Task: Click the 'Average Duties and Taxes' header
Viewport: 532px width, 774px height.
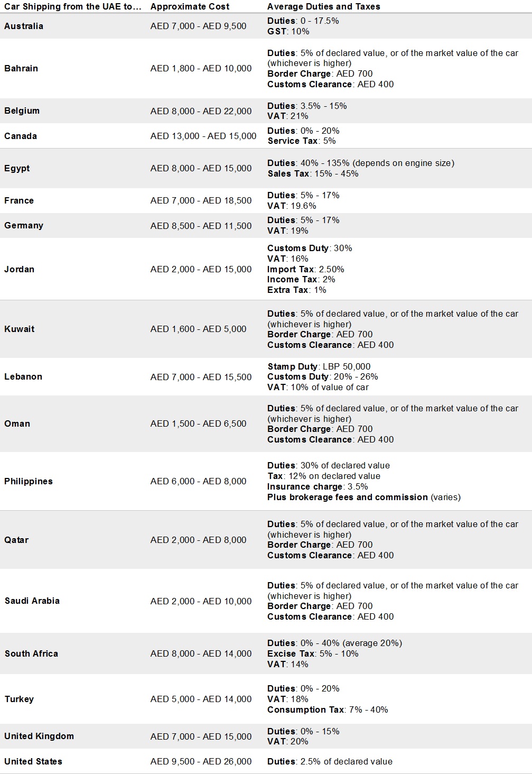Action: (324, 6)
